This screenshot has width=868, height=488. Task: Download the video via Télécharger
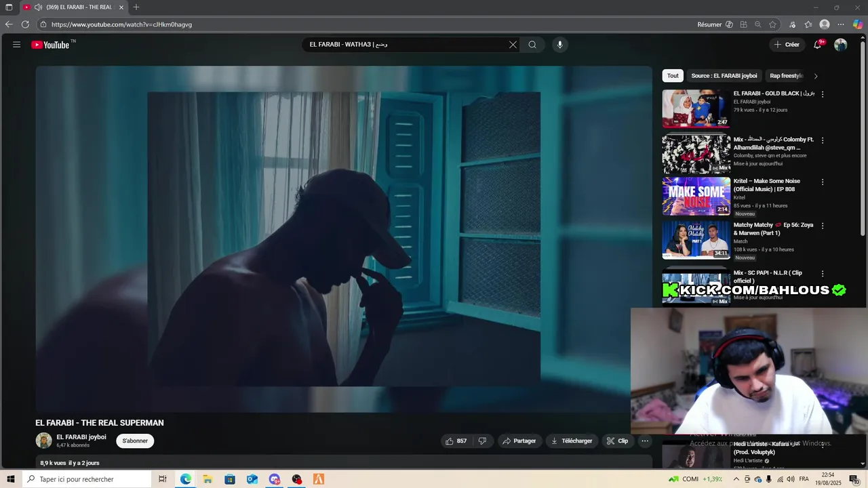click(x=572, y=441)
